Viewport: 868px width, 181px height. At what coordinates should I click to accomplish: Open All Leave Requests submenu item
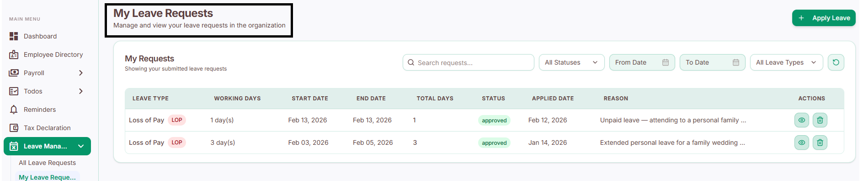47,163
